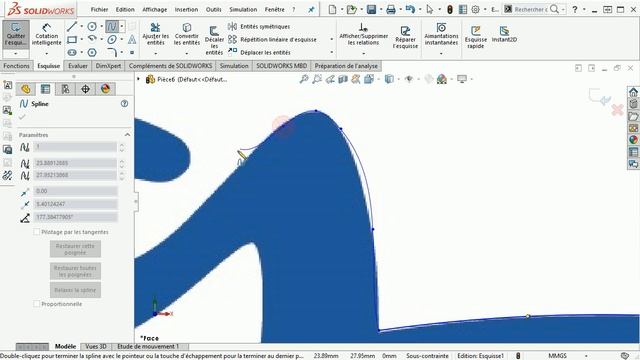Click the tangent angle field 177.38477905°
Image resolution: width=640 pixels, height=360 pixels.
[76, 217]
